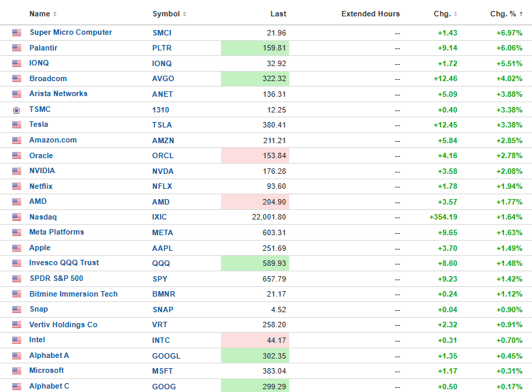Click the flag icon beside Arista Networks
The image size is (532, 392).
pyautogui.click(x=16, y=94)
